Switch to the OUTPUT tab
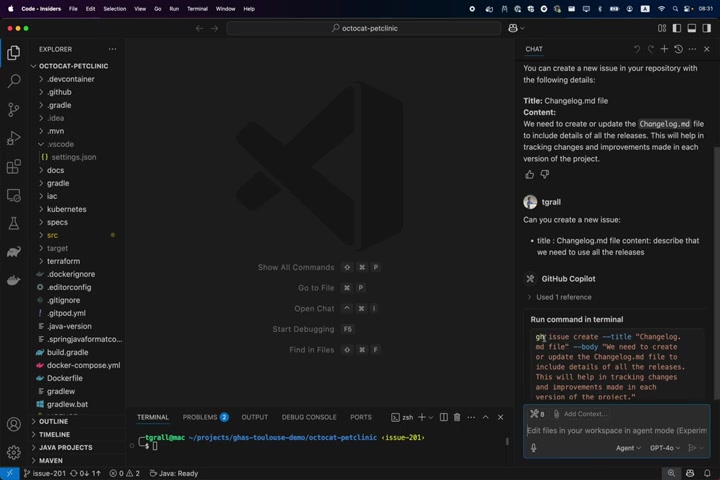This screenshot has width=720, height=480. pos(254,417)
